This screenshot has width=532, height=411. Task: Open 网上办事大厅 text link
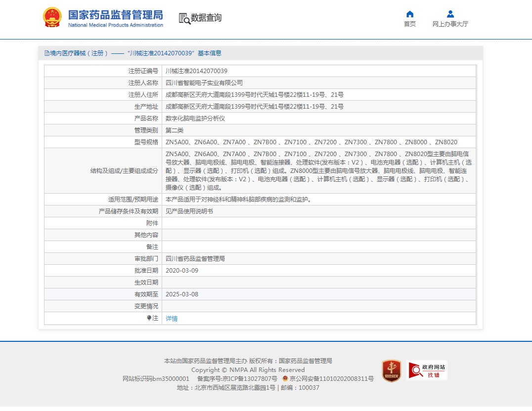pos(450,24)
